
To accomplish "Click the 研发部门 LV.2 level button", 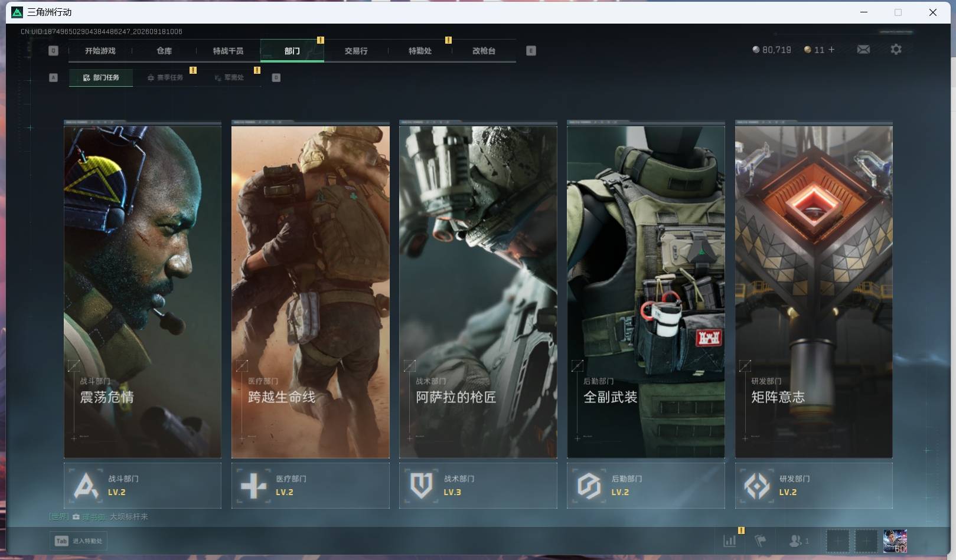I will click(x=814, y=486).
